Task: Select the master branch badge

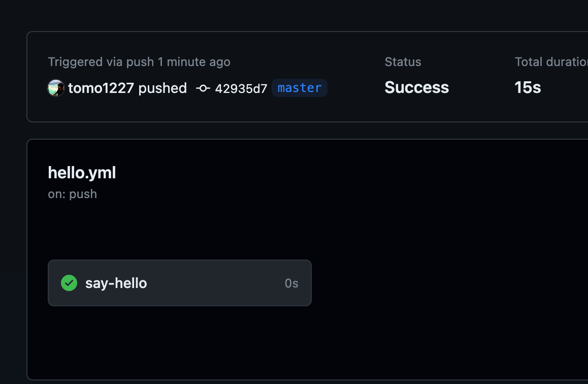Action: tap(299, 88)
